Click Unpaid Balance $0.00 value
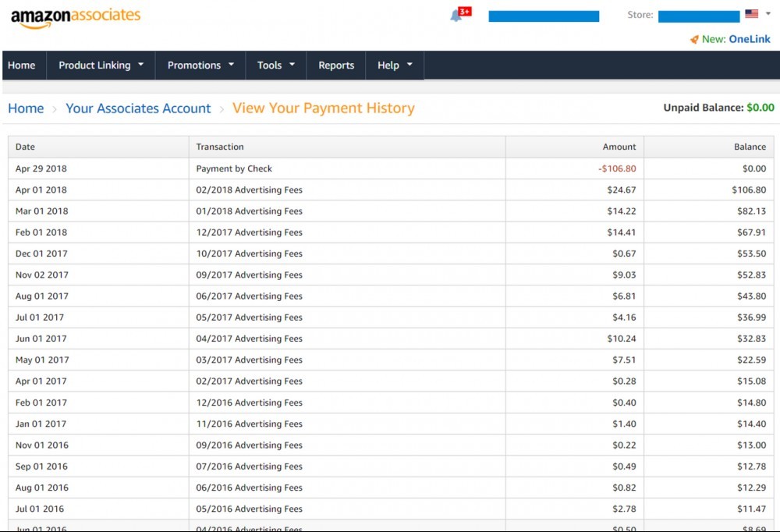 (x=760, y=108)
